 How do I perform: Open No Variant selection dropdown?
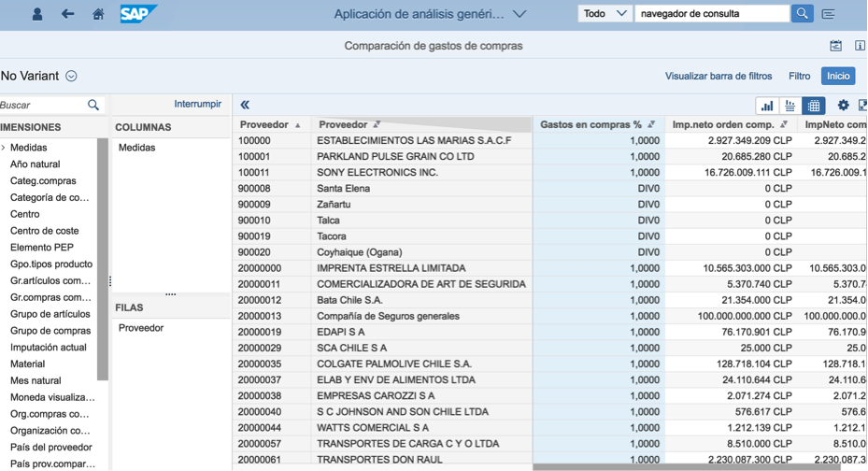click(x=71, y=76)
